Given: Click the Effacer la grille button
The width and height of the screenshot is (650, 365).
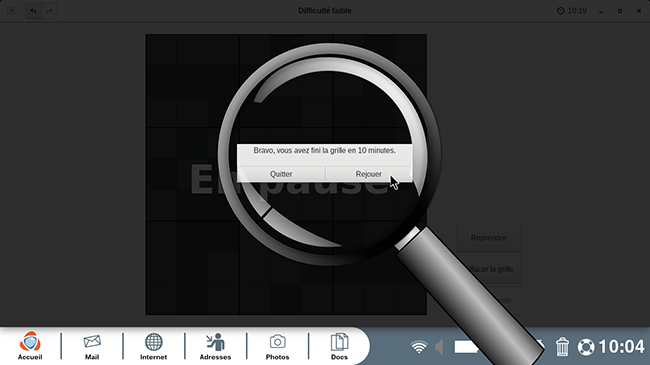Looking at the screenshot, I should (x=489, y=269).
